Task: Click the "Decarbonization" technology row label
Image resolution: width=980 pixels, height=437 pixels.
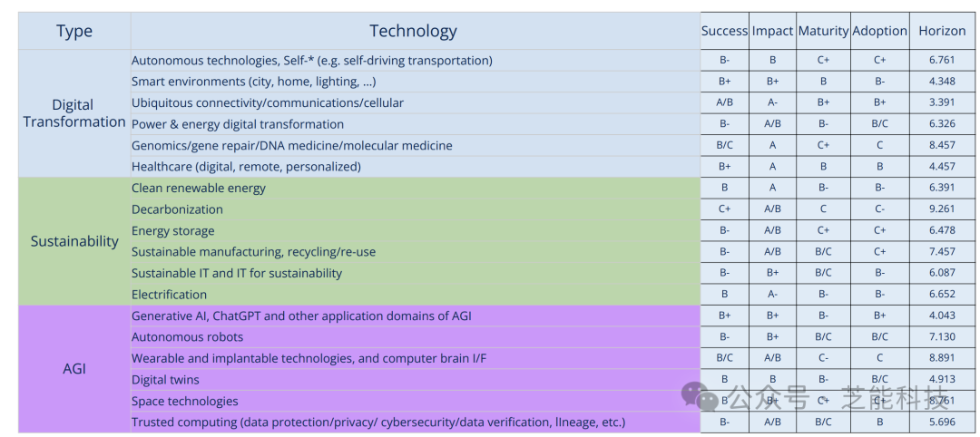Action: tap(177, 209)
